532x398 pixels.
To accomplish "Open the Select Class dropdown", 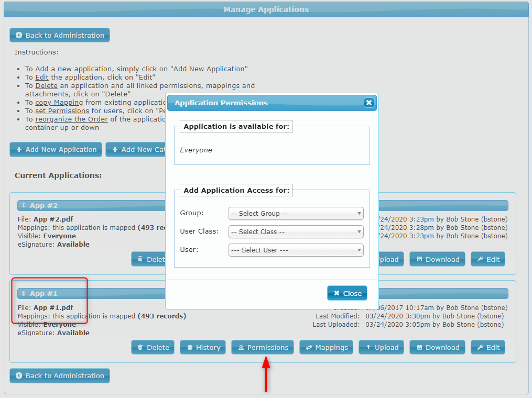I will pyautogui.click(x=296, y=232).
